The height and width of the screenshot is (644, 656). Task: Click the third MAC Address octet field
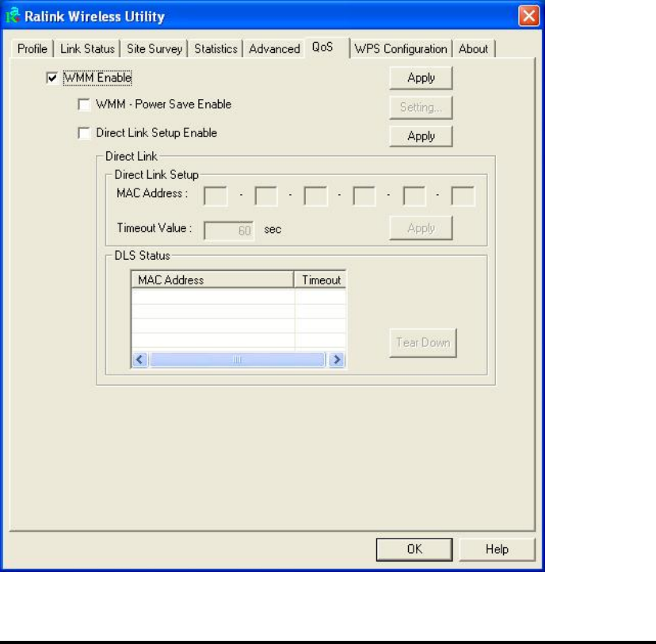pyautogui.click(x=315, y=196)
